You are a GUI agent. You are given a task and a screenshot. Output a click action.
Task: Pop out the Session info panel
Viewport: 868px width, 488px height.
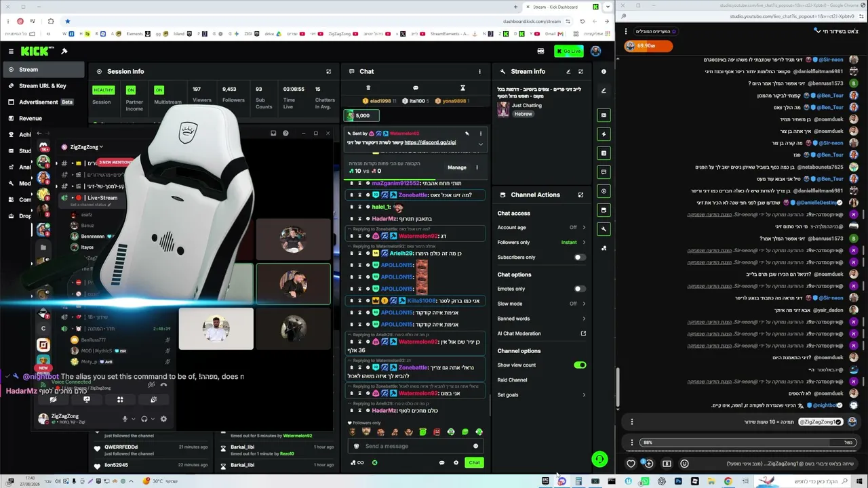pyautogui.click(x=329, y=71)
